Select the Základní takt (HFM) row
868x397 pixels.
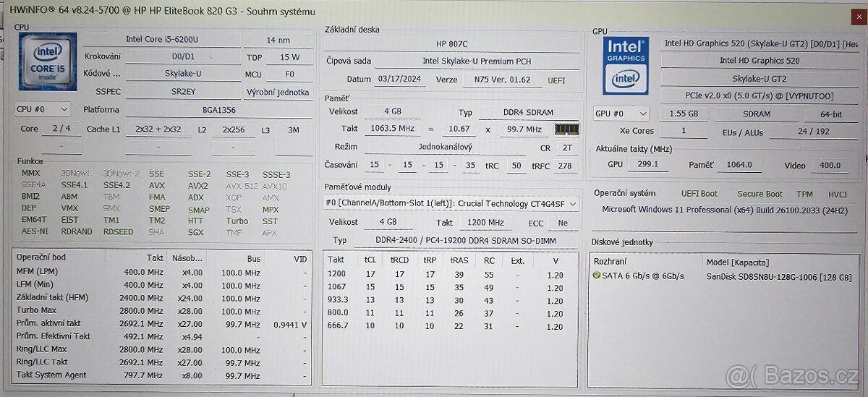(162, 296)
